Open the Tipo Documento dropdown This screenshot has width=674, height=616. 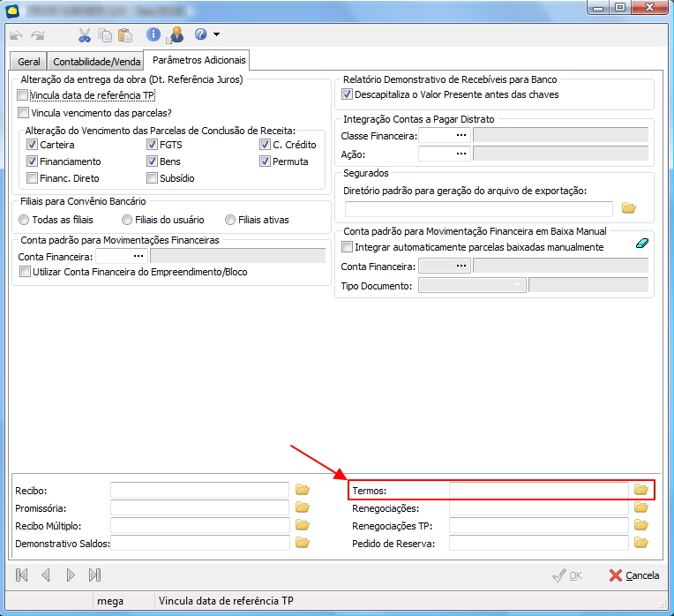(472, 285)
